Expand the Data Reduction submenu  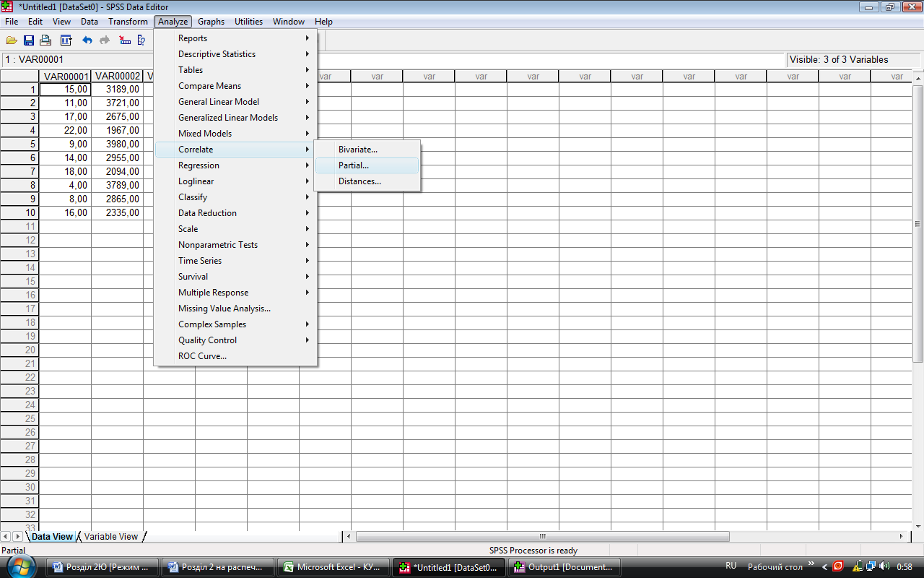coord(235,213)
